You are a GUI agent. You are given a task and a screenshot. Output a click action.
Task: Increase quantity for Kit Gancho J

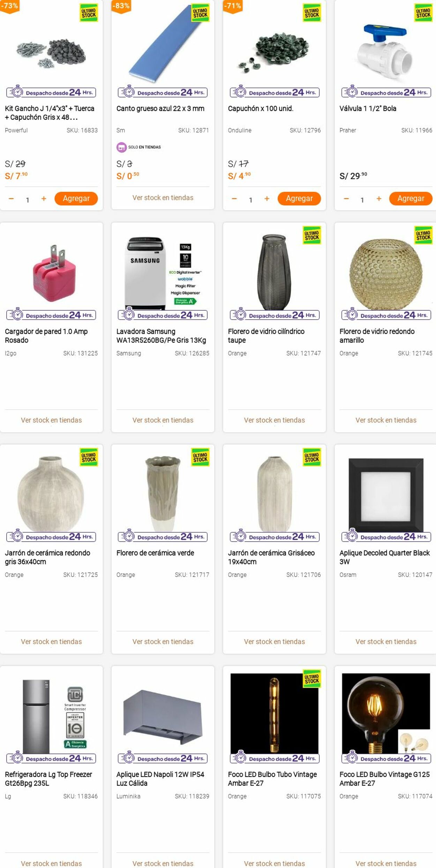click(44, 199)
